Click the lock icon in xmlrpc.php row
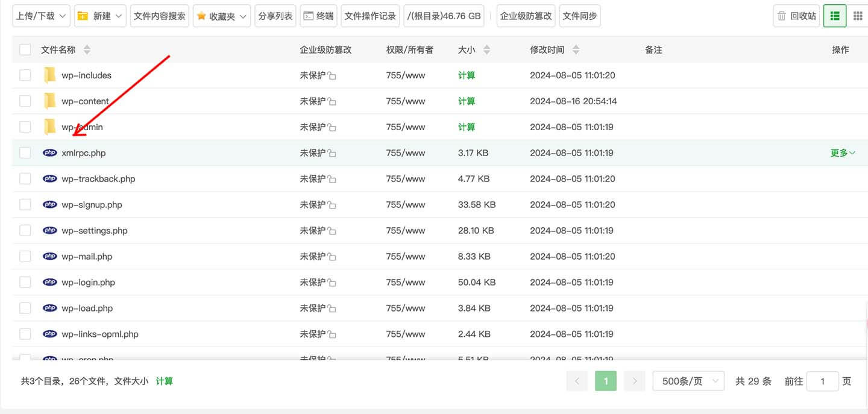 click(332, 154)
